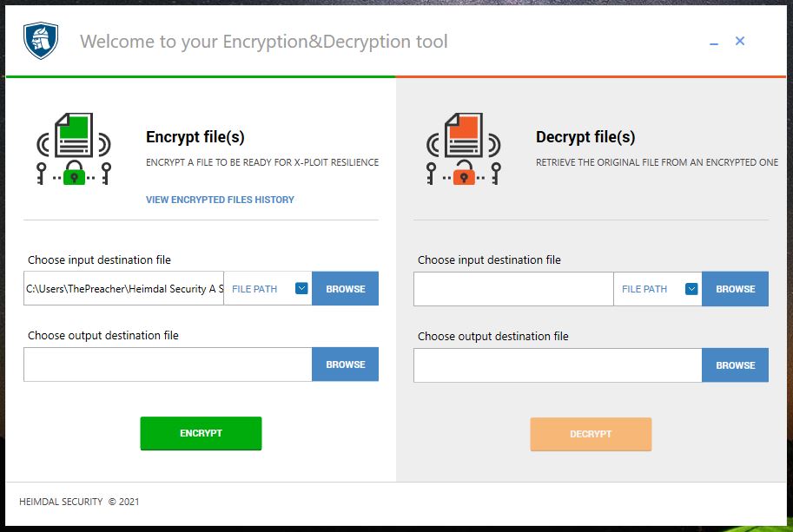This screenshot has width=793, height=532.
Task: Click the blue arrow icon in encrypt FILE PATH
Action: tap(301, 288)
